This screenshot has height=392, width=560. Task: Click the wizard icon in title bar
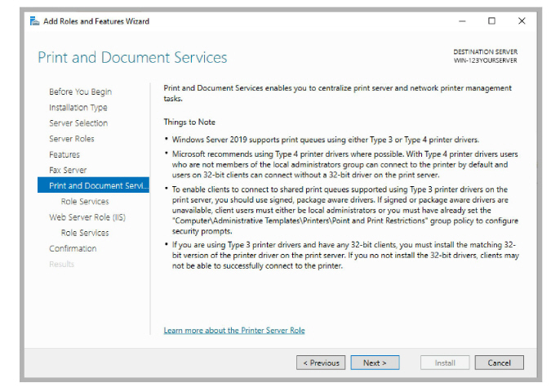tap(34, 21)
